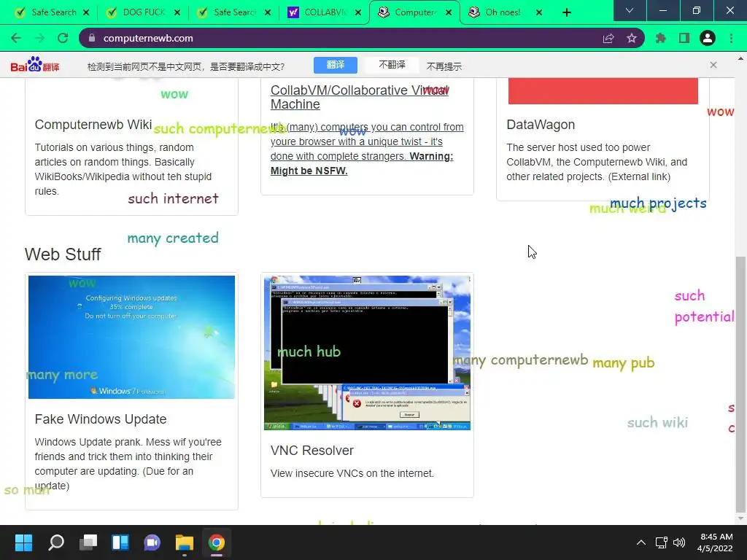Click the 'Web Stuff' section heading
The image size is (747, 560).
click(x=63, y=254)
